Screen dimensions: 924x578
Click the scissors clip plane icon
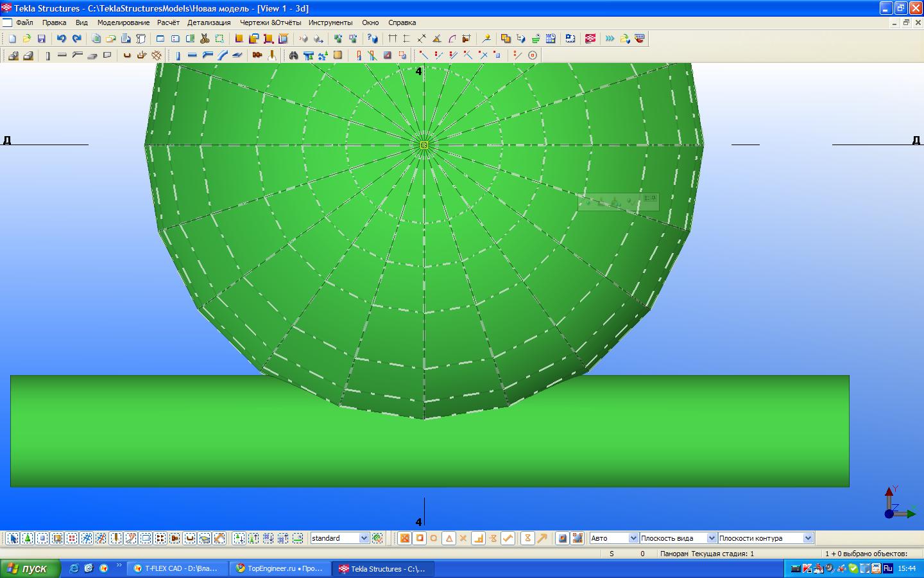coord(205,39)
